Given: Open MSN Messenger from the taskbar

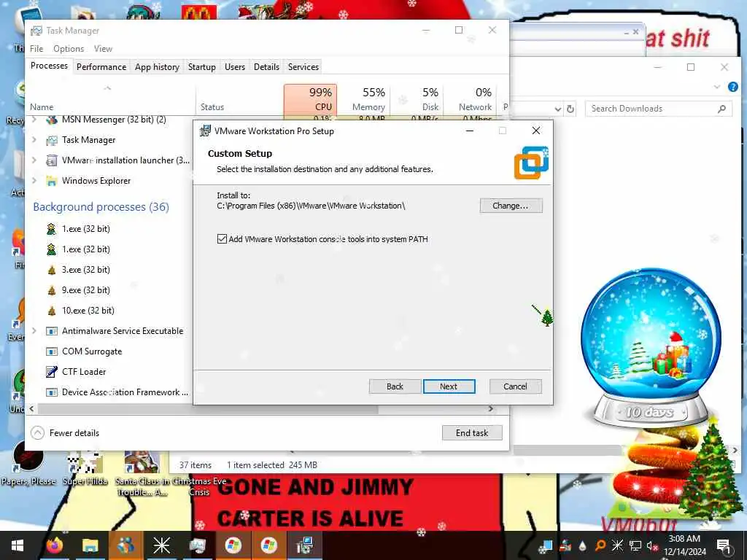Looking at the screenshot, I should point(125,545).
